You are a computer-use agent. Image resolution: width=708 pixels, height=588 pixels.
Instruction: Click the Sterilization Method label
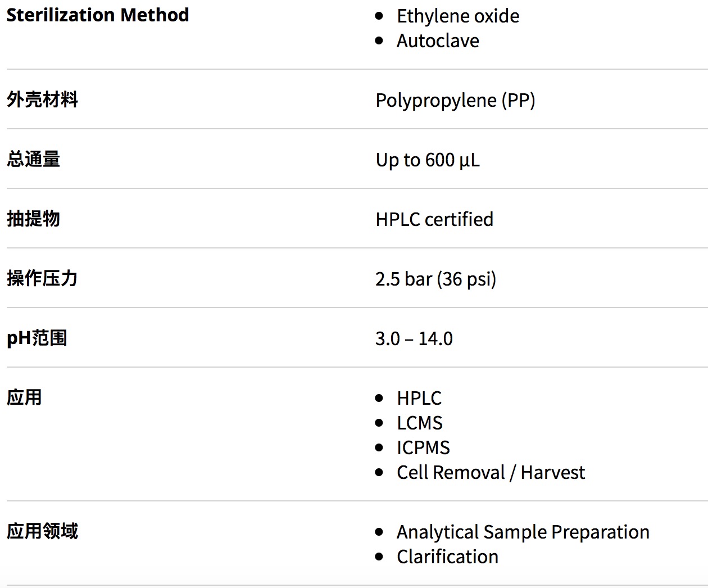pos(98,15)
